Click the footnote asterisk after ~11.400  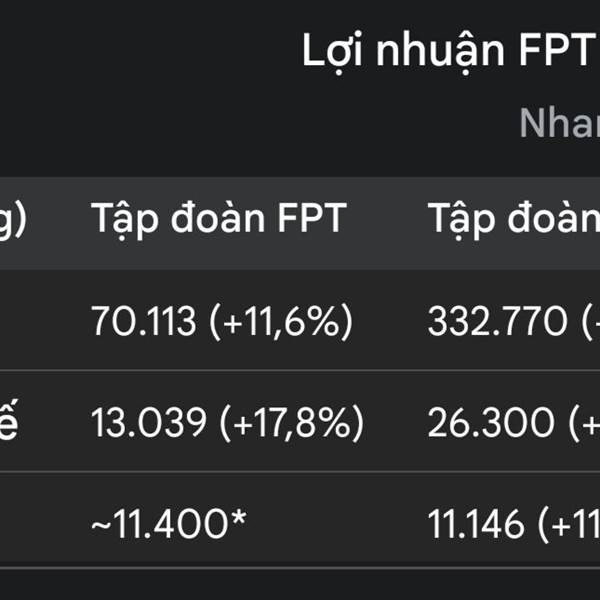point(238,519)
